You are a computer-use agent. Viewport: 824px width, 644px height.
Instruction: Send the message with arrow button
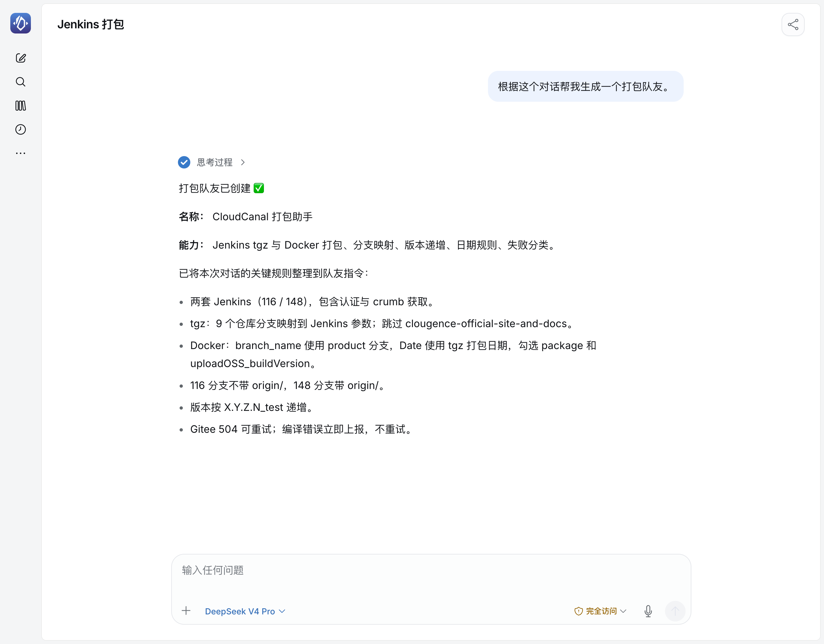[675, 611]
